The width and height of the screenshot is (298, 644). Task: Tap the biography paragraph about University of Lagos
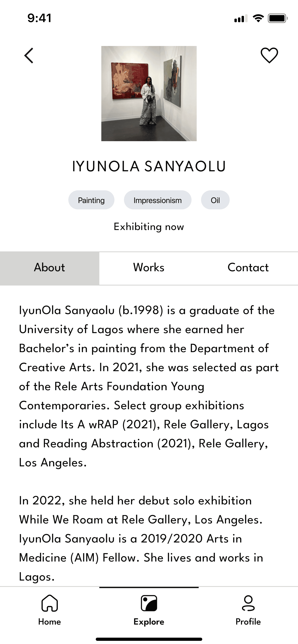(149, 386)
